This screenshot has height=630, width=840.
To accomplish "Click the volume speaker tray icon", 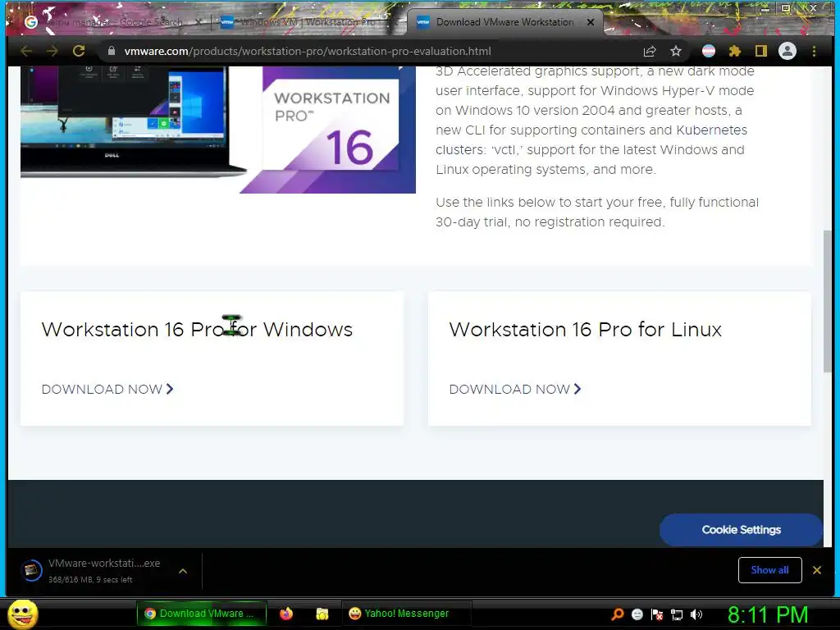I will [696, 614].
